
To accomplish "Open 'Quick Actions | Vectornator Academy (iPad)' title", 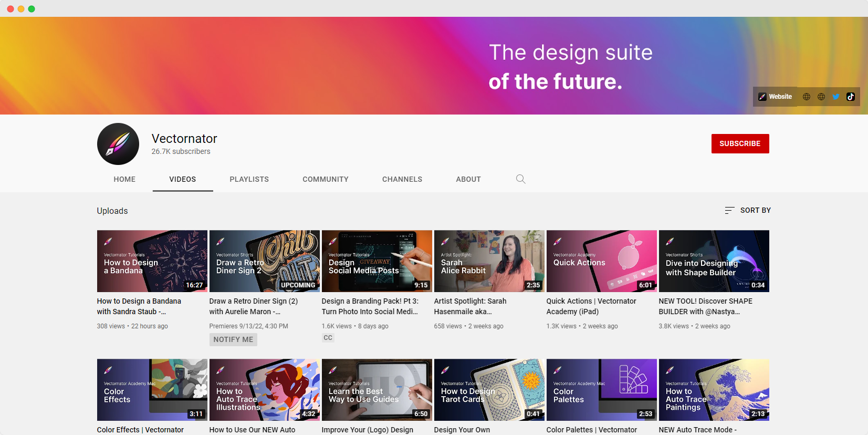I will (x=591, y=306).
